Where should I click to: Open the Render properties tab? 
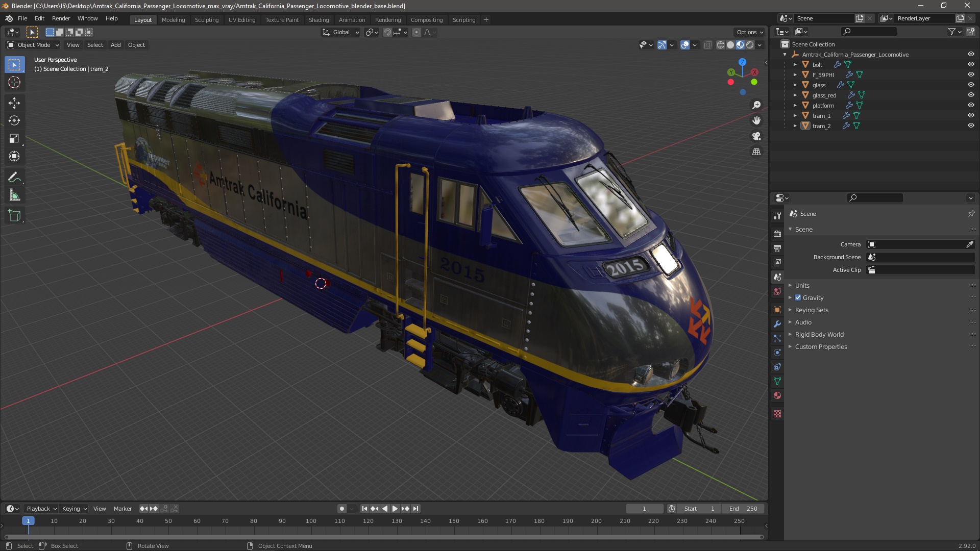[x=777, y=234]
